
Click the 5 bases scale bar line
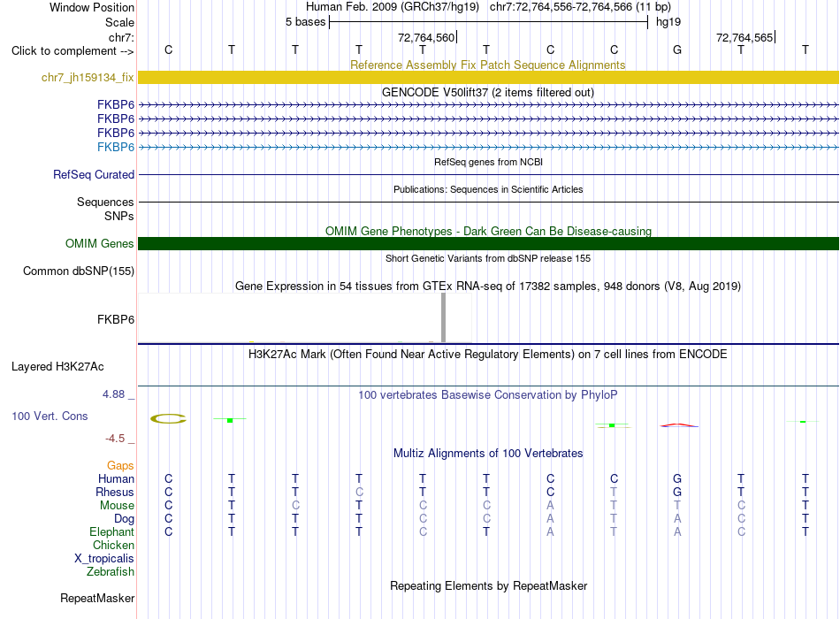489,22
